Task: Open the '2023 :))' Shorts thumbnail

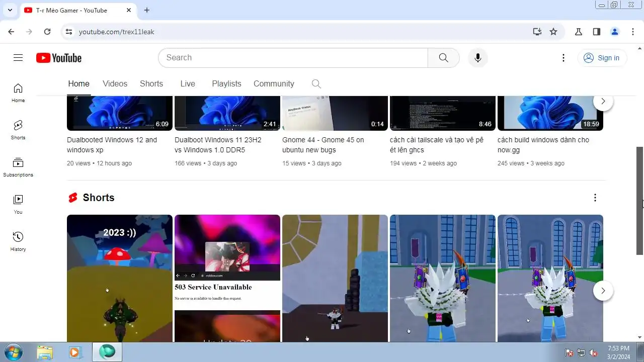Action: [120, 279]
